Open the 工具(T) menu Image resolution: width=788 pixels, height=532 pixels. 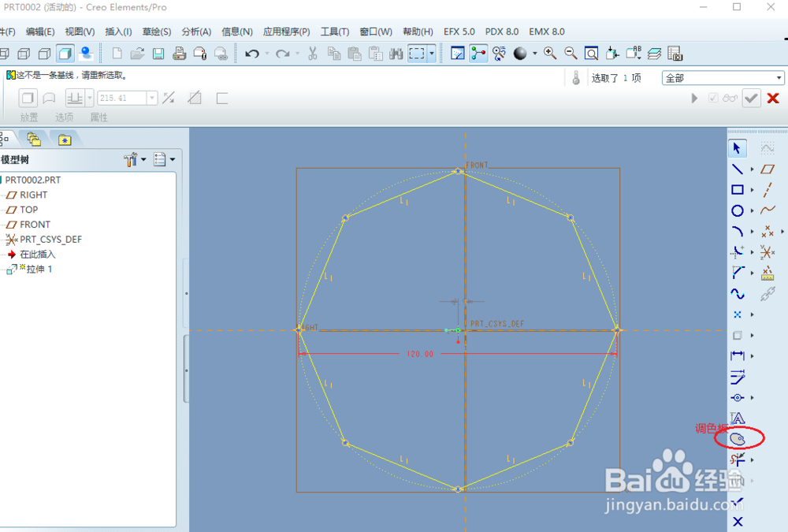click(x=335, y=32)
